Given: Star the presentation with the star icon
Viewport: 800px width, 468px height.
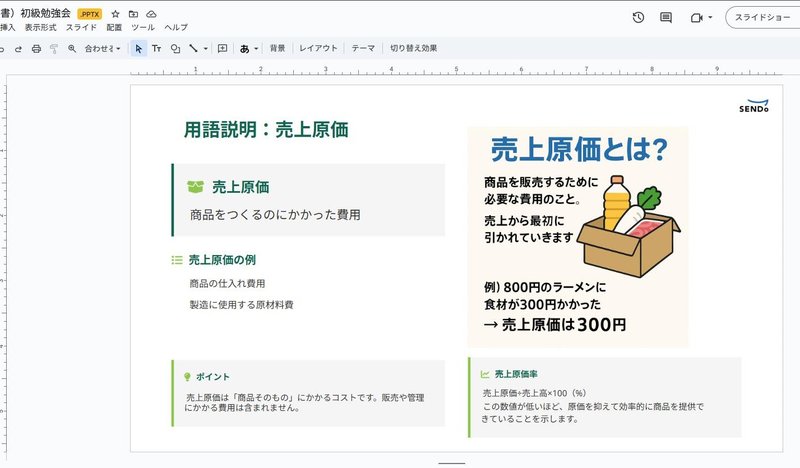Looking at the screenshot, I should (115, 15).
